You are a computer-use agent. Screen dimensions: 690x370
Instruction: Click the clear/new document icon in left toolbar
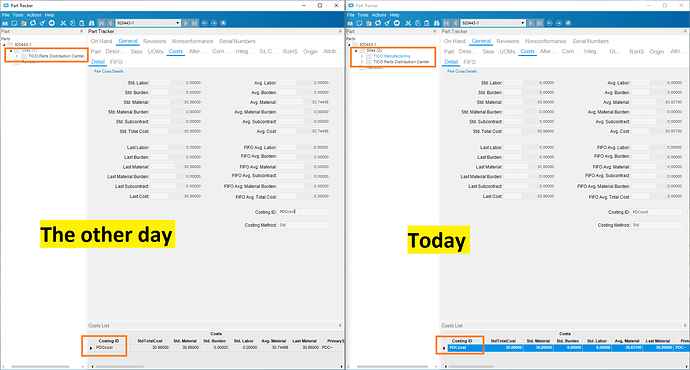pyautogui.click(x=15, y=23)
